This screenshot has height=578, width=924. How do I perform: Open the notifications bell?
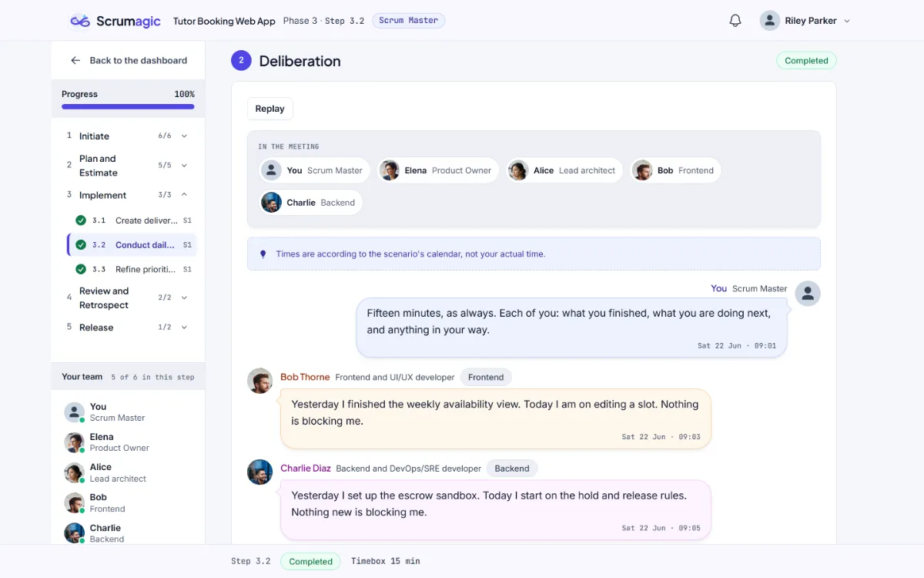735,21
